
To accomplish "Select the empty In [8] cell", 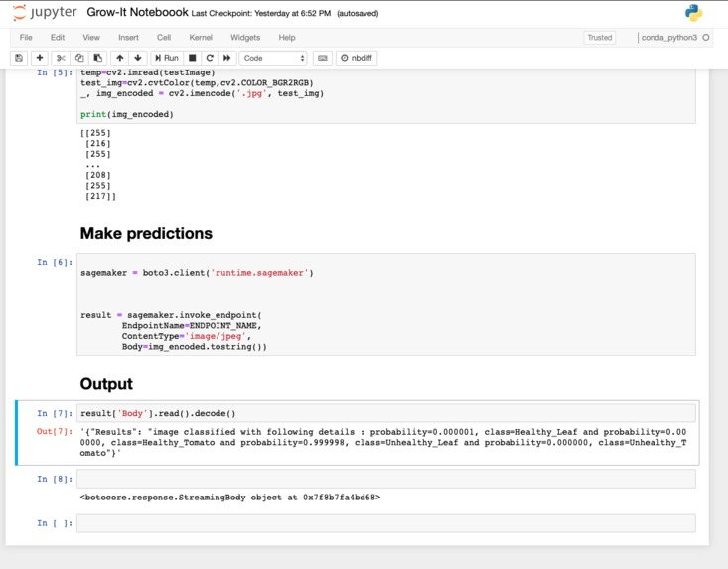I will (x=385, y=479).
